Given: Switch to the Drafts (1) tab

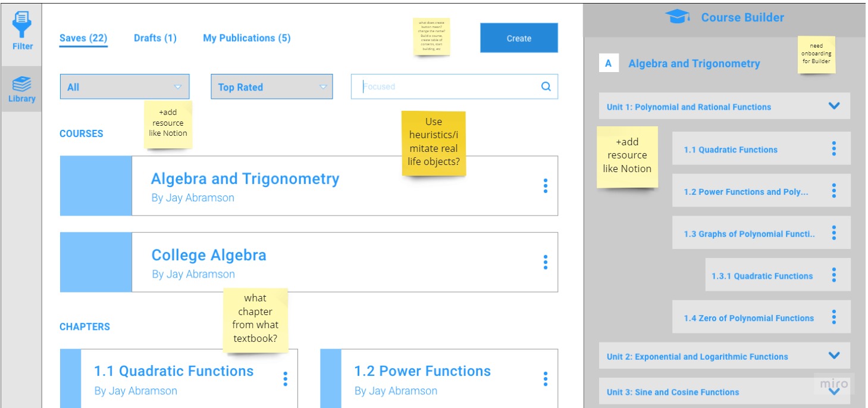Looking at the screenshot, I should (155, 38).
